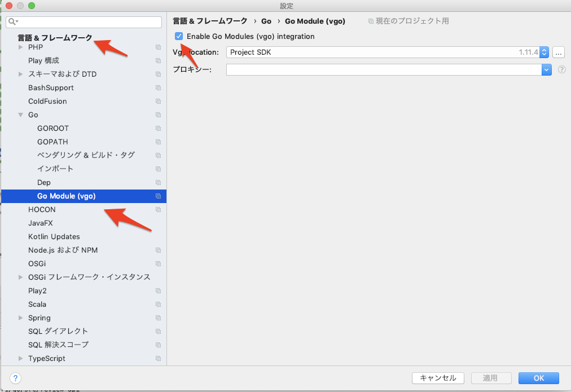Open the プロキシー dropdown arrow
This screenshot has width=571, height=392.
tap(547, 69)
